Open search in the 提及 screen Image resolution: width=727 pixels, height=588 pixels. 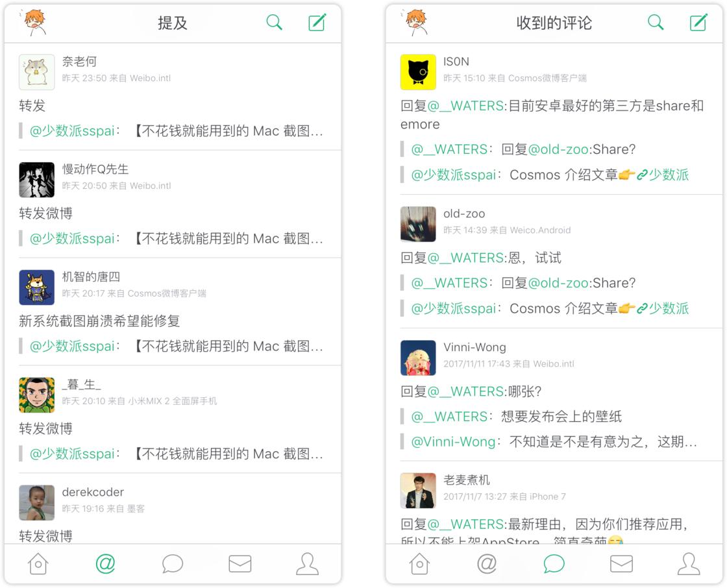(x=274, y=22)
